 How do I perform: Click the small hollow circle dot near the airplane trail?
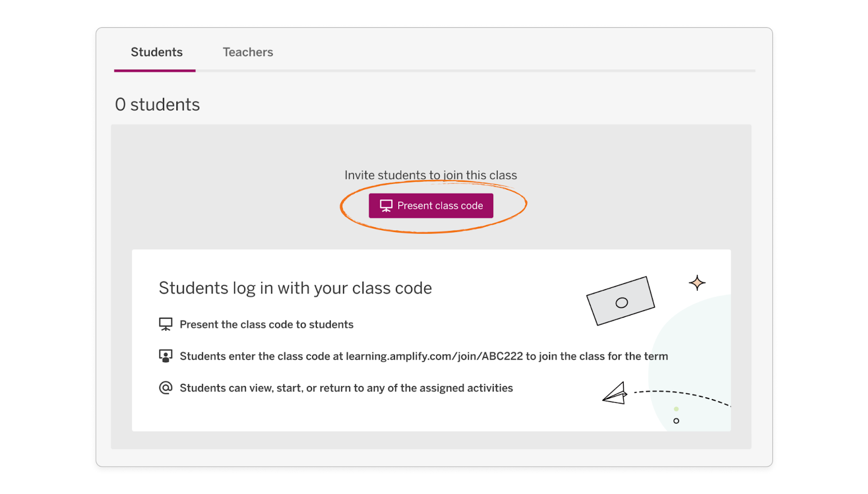click(676, 421)
